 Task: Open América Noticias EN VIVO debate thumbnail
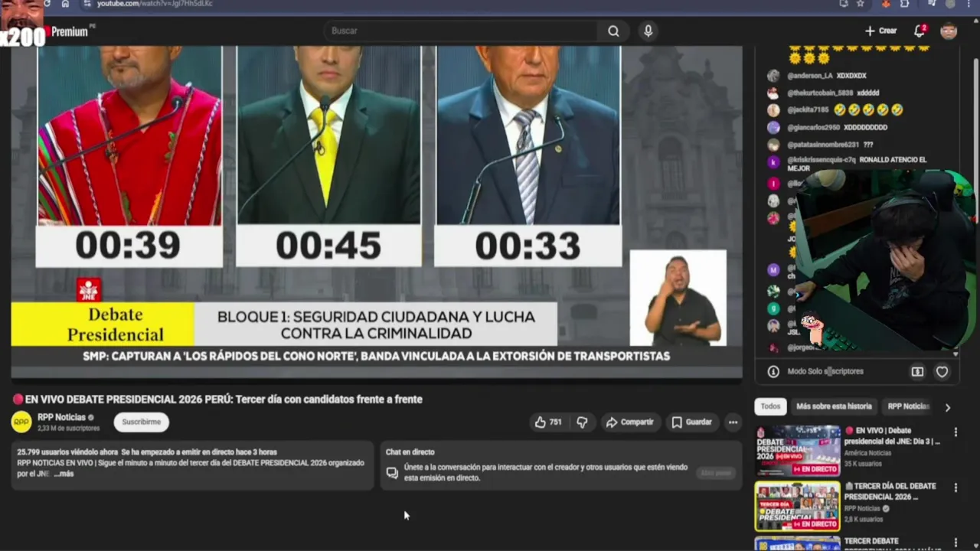tap(797, 451)
